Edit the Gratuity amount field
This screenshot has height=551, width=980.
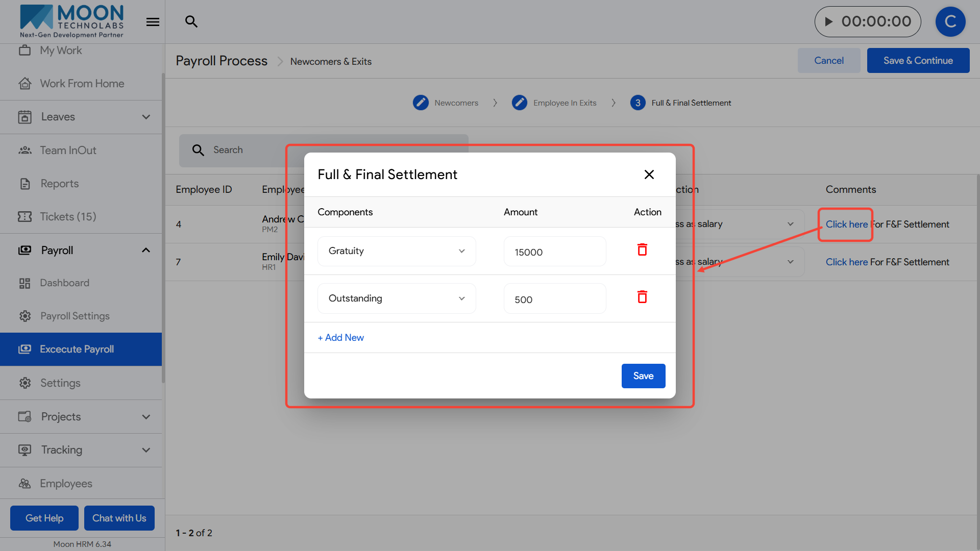tap(555, 252)
